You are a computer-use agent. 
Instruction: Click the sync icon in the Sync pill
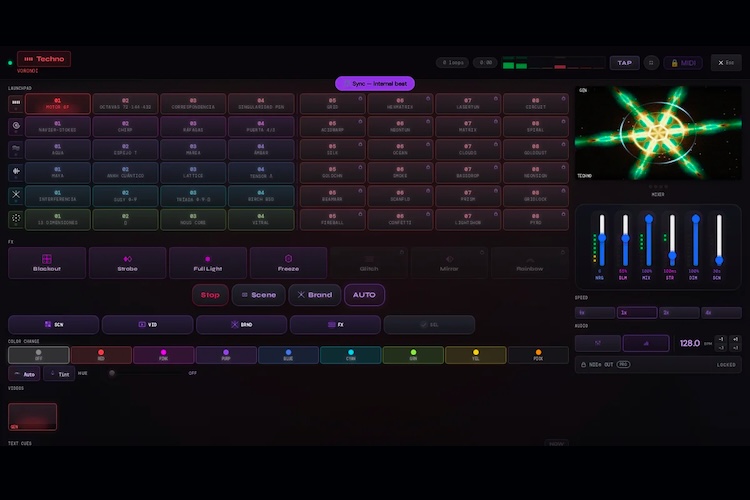point(347,84)
